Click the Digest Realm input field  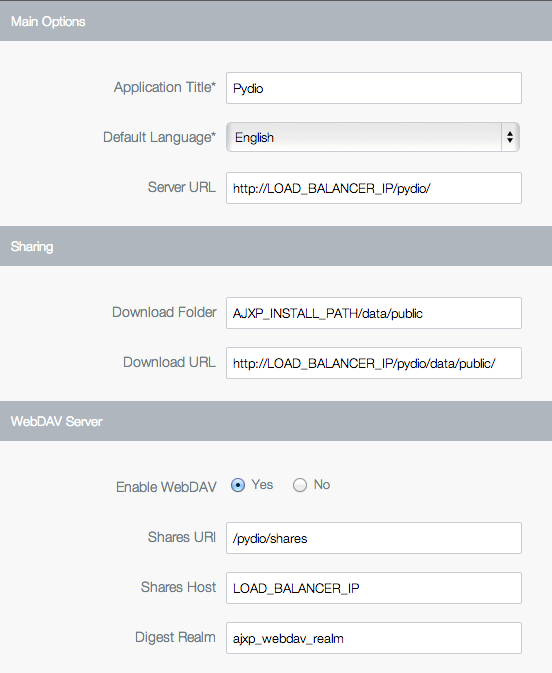tap(374, 638)
